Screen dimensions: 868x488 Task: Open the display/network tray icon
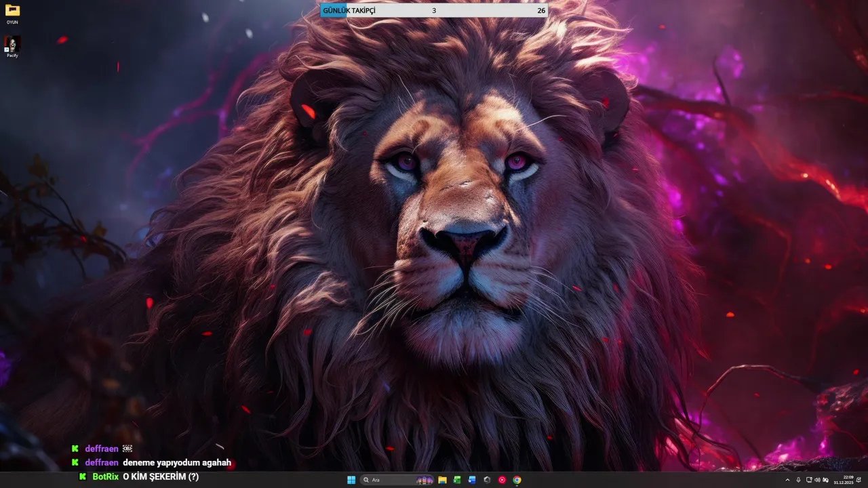[809, 480]
